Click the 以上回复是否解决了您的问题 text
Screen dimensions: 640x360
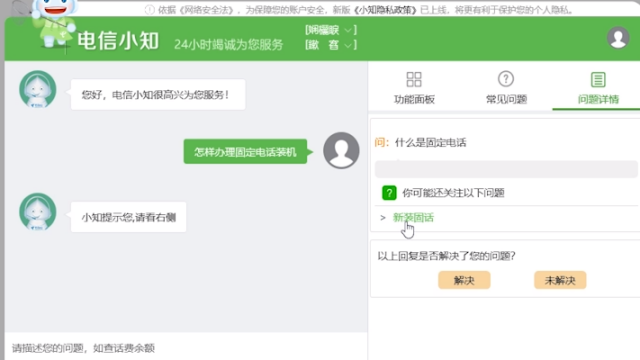tap(447, 256)
